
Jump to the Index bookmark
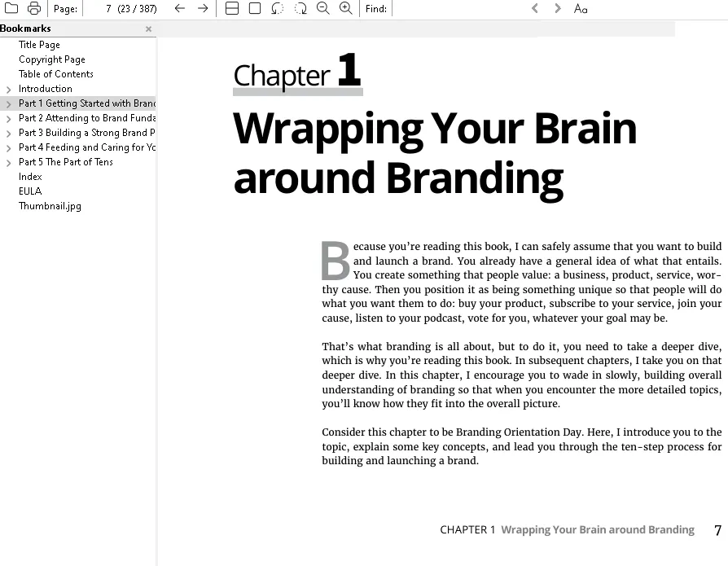(x=30, y=177)
